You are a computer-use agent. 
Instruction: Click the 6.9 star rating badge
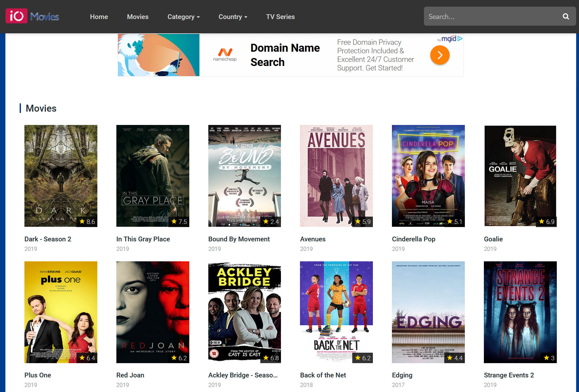(x=547, y=222)
